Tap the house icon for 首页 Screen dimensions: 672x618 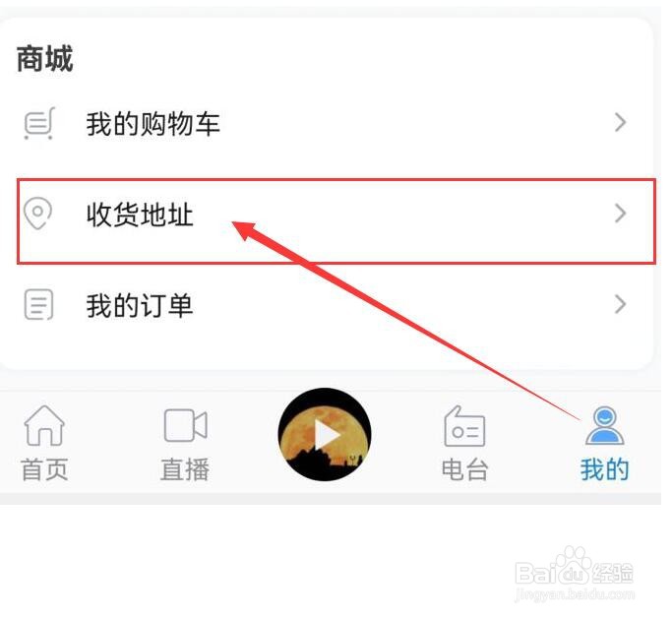pyautogui.click(x=44, y=425)
